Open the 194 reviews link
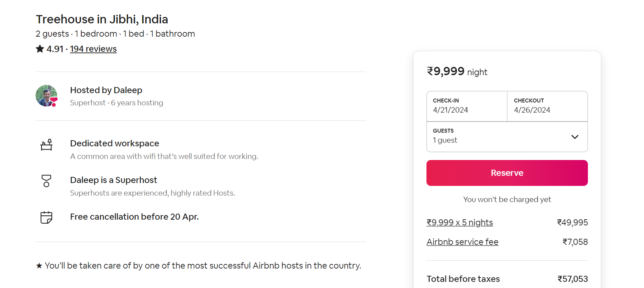This screenshot has width=644, height=288. [93, 49]
